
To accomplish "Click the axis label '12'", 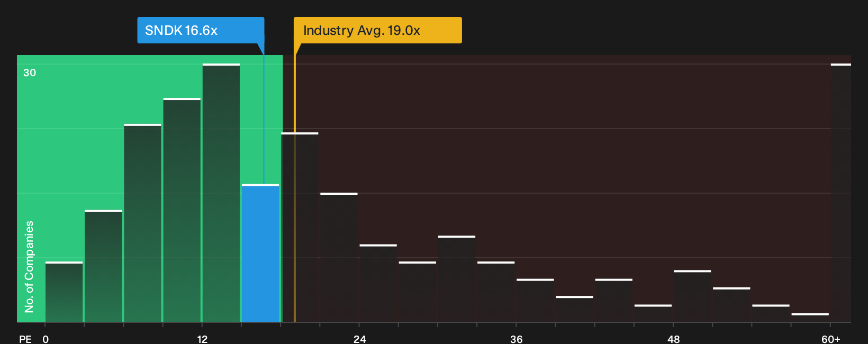I will [x=202, y=339].
